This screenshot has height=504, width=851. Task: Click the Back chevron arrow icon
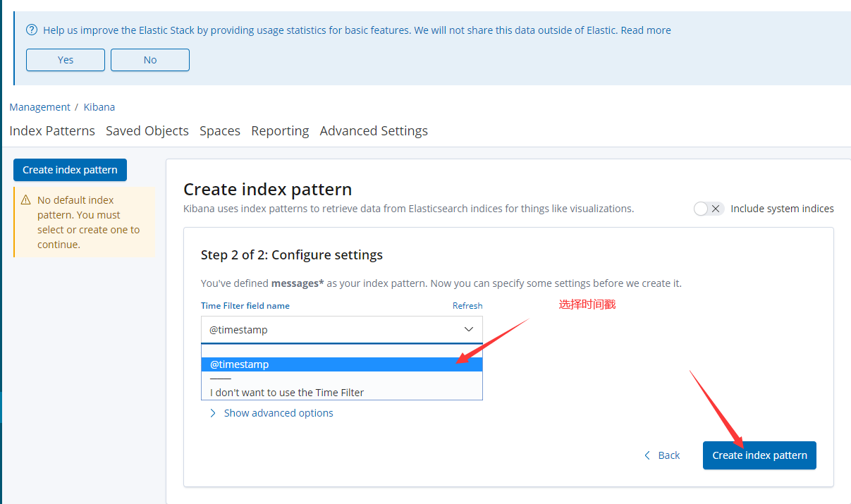(647, 455)
